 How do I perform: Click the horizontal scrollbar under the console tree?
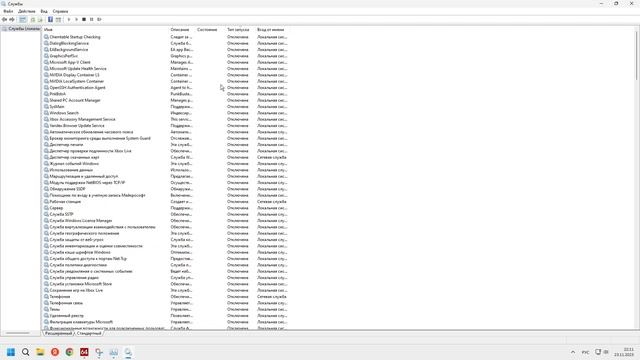pyautogui.click(x=18, y=333)
